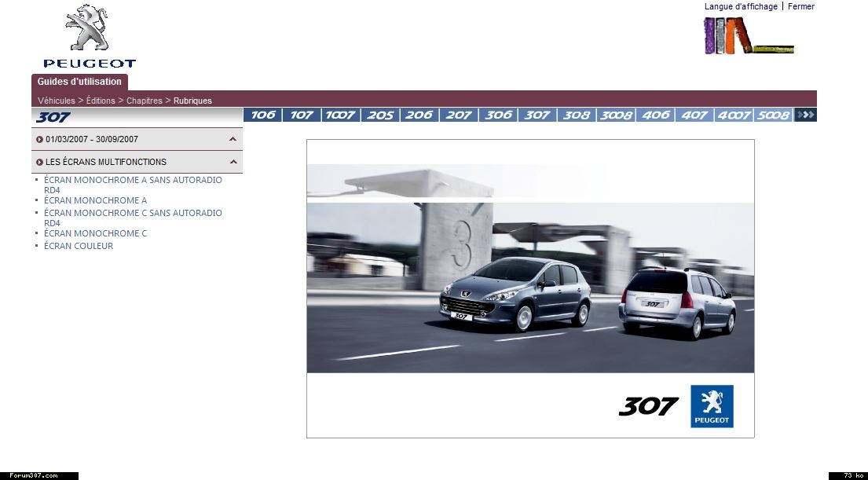The height and width of the screenshot is (480, 868).
Task: Click the Fermer link
Action: (800, 6)
